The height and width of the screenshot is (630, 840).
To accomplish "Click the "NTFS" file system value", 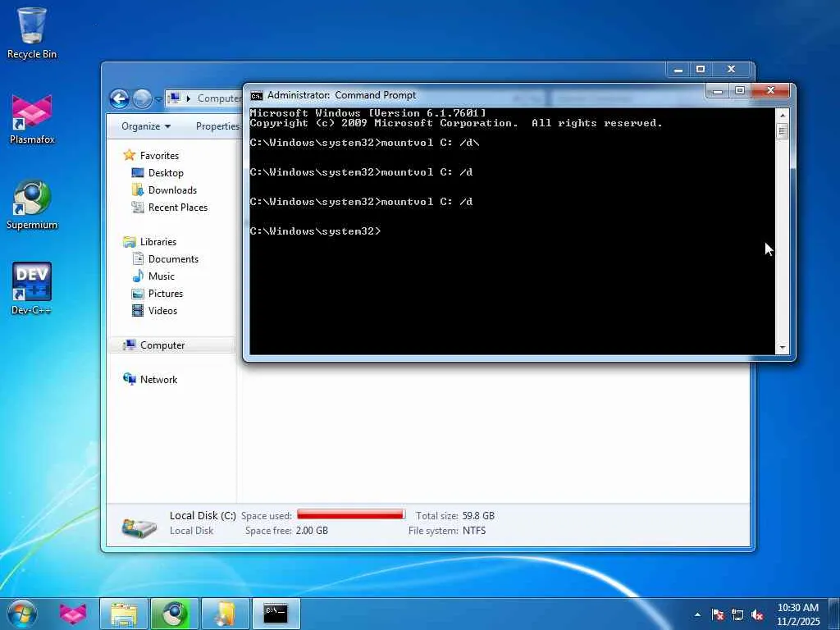I will point(474,531).
